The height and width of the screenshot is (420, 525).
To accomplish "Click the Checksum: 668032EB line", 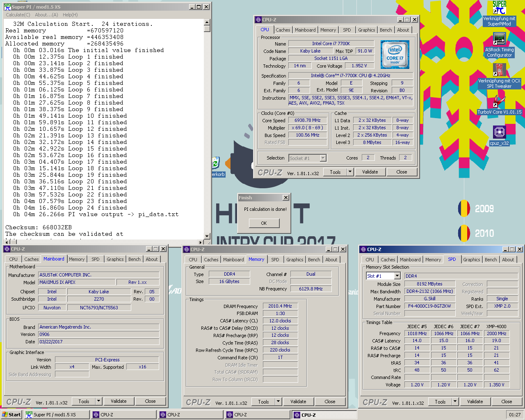I will pos(39,227).
